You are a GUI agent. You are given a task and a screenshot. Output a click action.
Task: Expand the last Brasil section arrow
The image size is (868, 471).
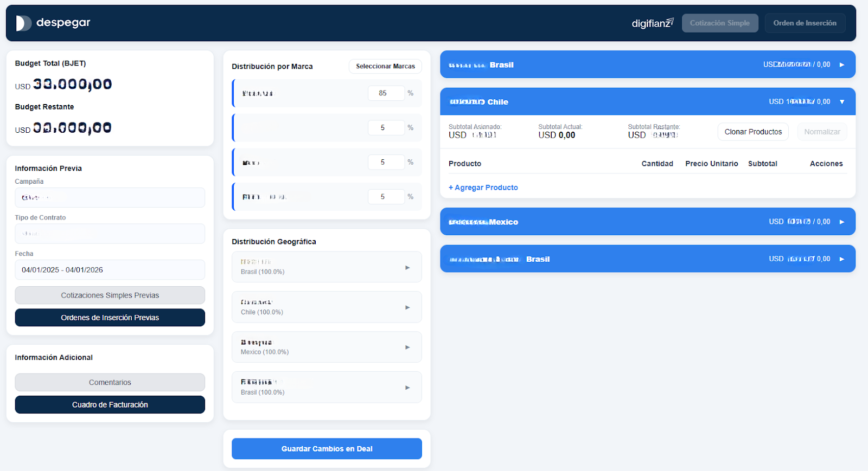842,259
